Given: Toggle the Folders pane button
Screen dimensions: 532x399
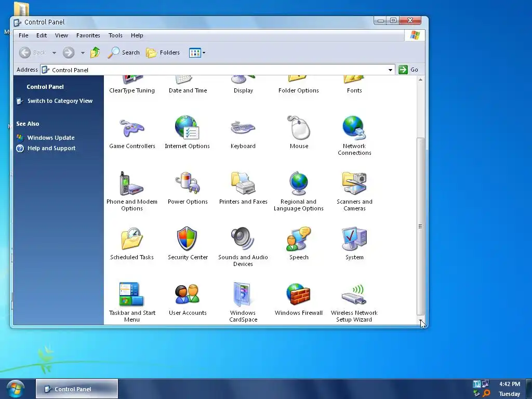Looking at the screenshot, I should [163, 52].
